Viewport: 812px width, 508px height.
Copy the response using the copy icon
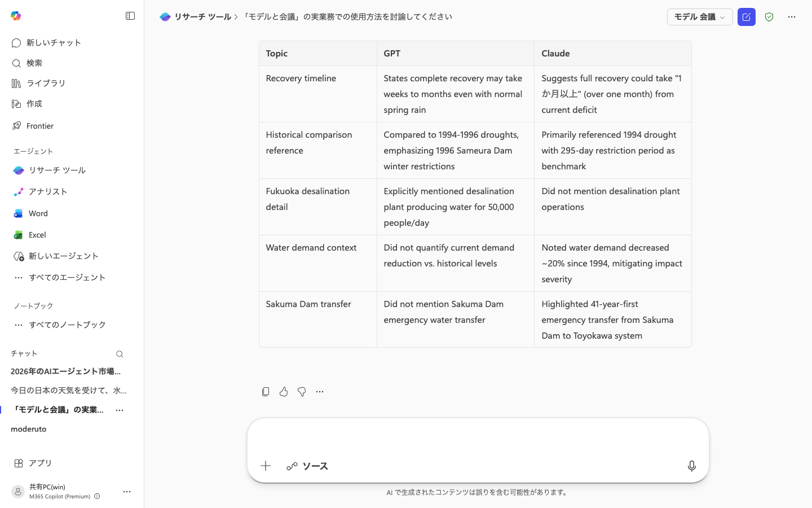pos(266,392)
